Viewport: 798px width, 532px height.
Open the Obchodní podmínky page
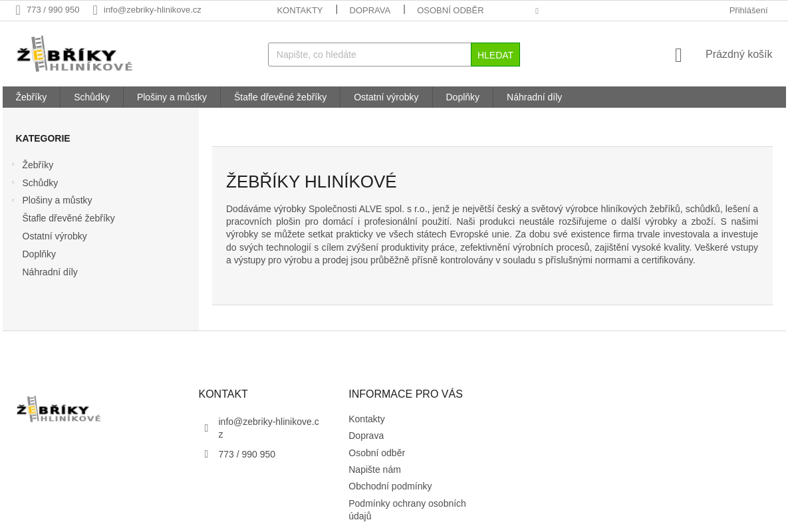point(390,486)
